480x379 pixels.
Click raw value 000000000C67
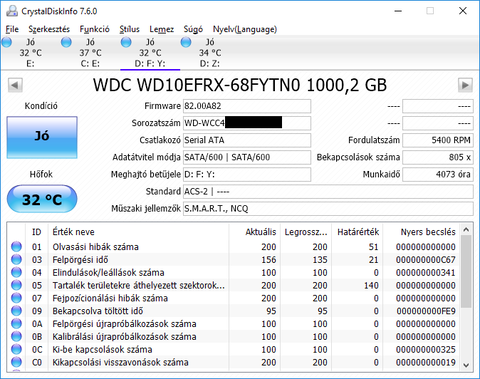[x=425, y=260]
